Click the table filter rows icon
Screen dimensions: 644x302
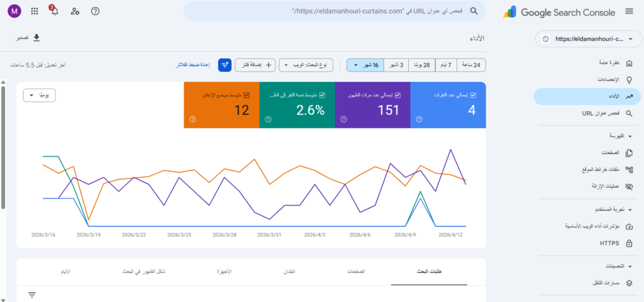pyautogui.click(x=32, y=294)
